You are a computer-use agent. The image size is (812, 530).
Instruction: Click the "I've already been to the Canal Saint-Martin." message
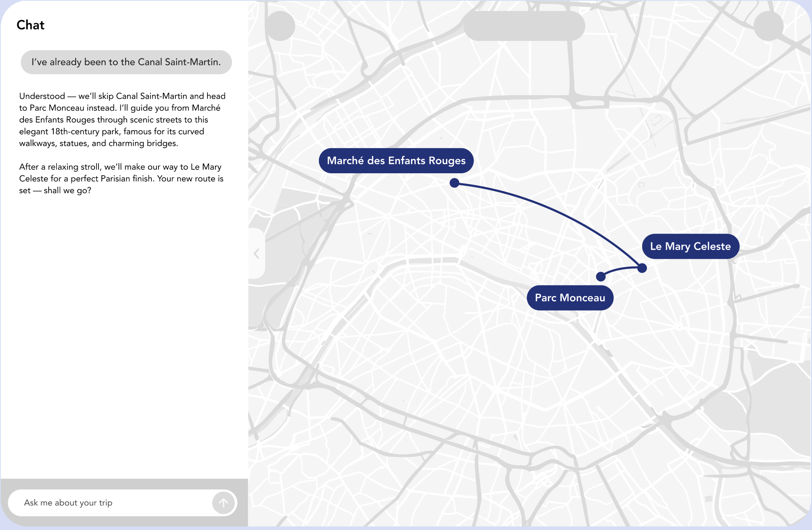tap(126, 62)
